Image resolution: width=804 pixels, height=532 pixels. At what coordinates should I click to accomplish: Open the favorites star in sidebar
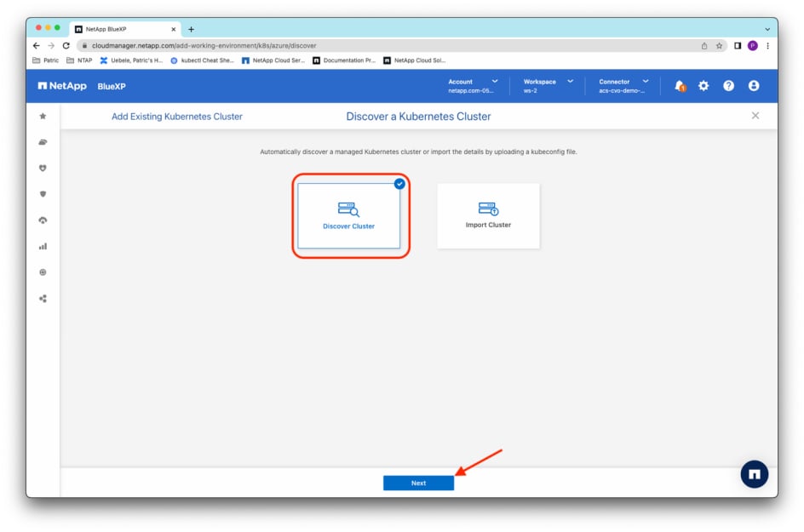pos(43,117)
